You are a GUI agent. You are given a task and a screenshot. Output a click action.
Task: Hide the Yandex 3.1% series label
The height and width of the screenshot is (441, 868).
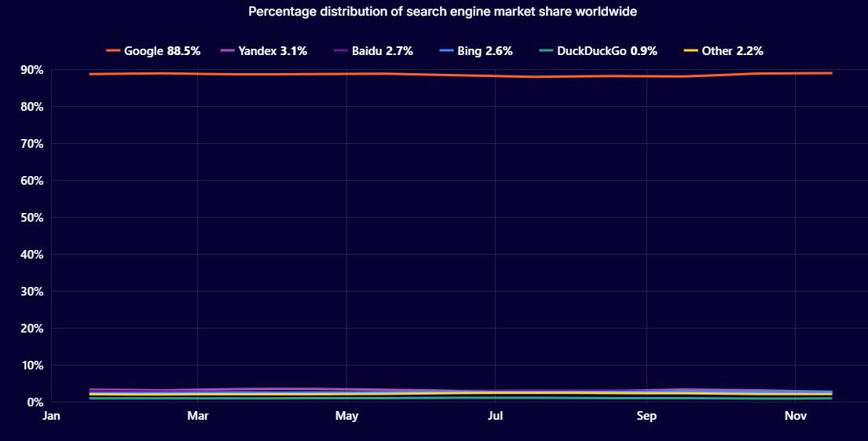273,51
